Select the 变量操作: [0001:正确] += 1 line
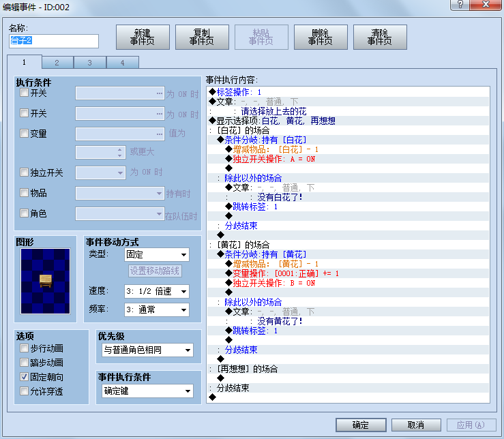The height and width of the screenshot is (439, 504). (348, 273)
